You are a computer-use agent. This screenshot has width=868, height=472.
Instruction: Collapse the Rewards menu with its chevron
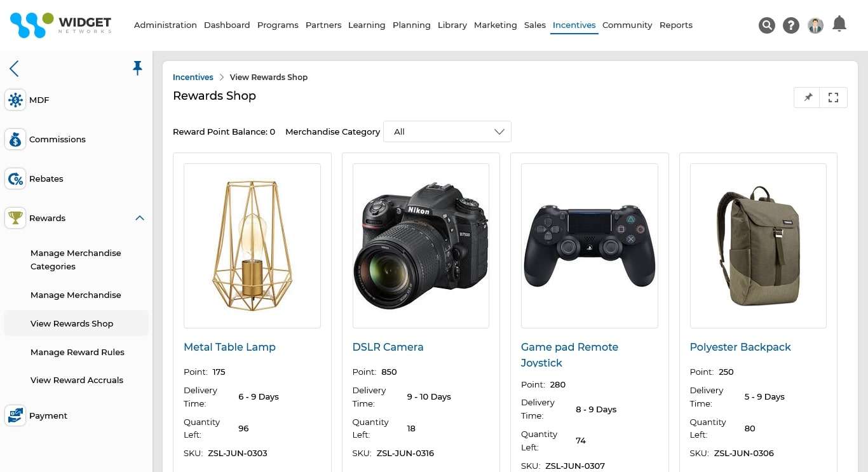click(140, 218)
